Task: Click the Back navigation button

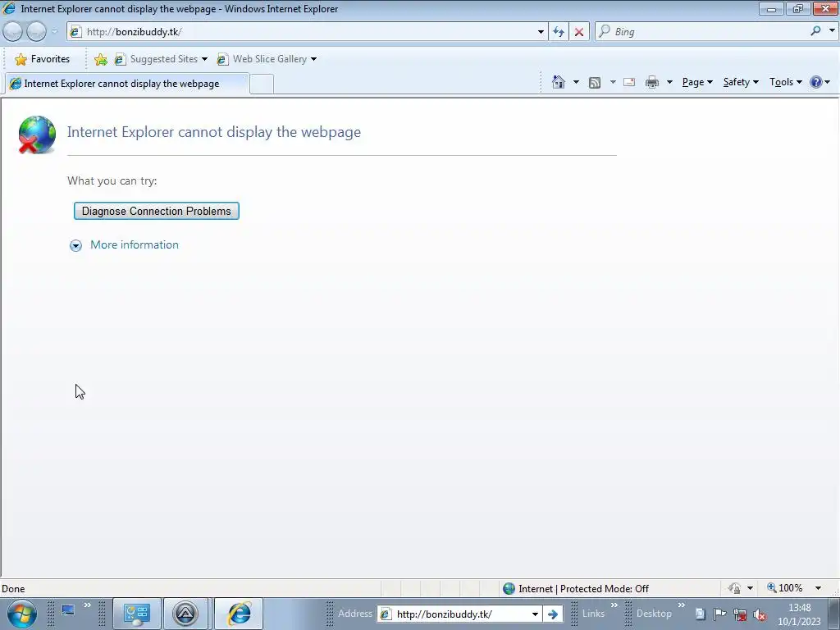Action: click(x=13, y=32)
